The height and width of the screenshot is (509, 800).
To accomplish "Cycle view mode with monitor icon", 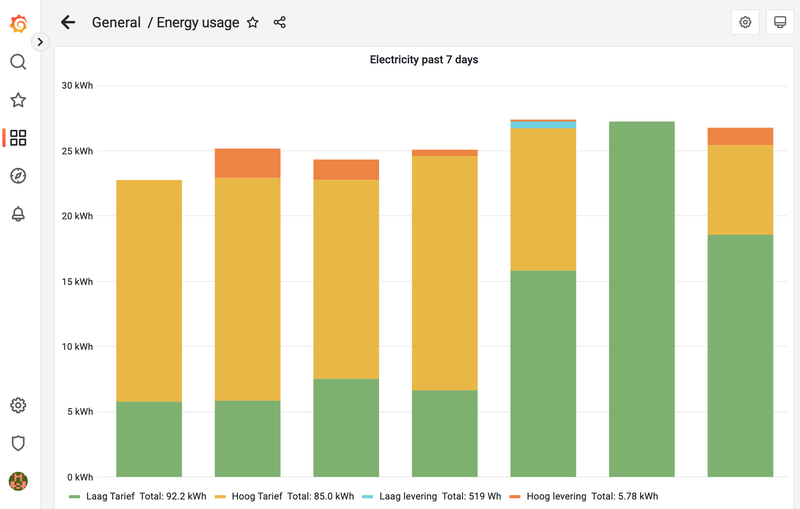I will [x=780, y=22].
